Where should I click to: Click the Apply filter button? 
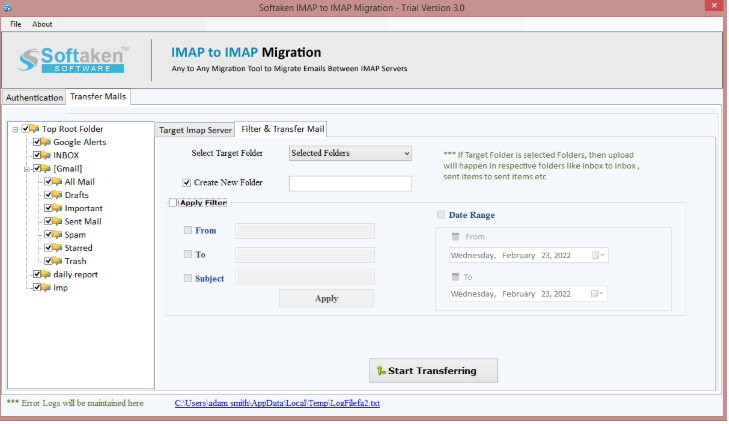[x=326, y=298]
